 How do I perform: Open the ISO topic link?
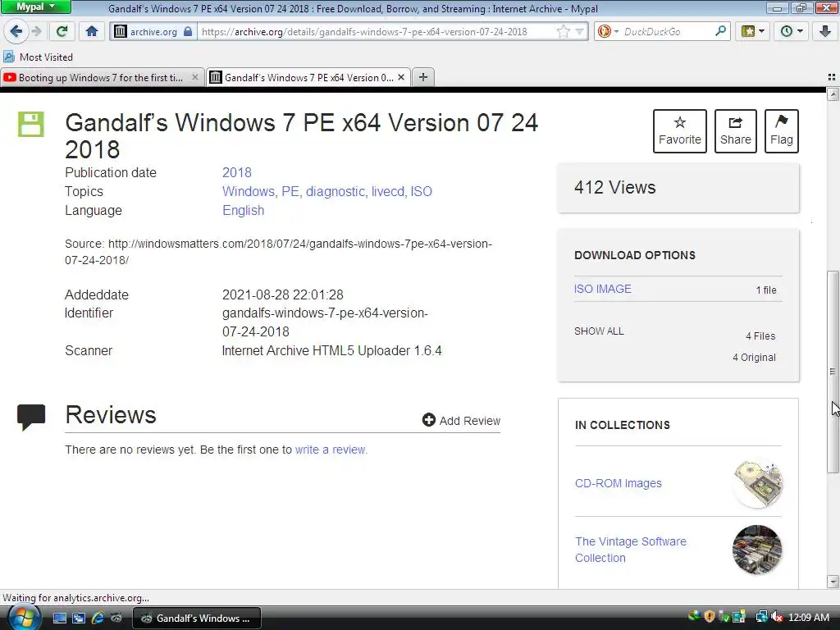(422, 191)
